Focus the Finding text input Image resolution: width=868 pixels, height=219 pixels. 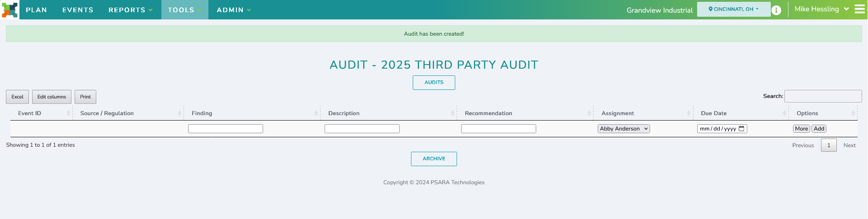225,129
